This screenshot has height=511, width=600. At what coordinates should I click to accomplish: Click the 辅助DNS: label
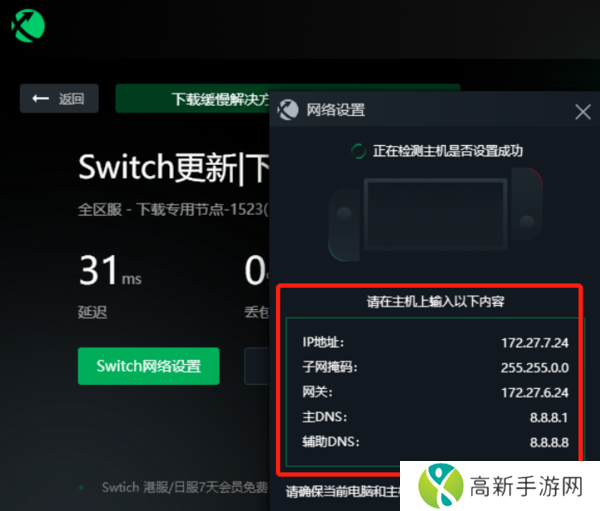pyautogui.click(x=331, y=442)
